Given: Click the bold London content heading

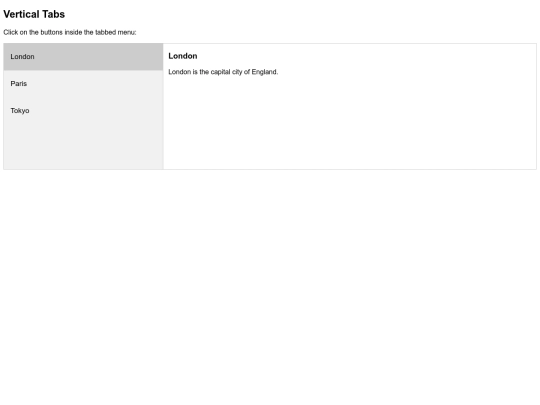Looking at the screenshot, I should tap(183, 56).
